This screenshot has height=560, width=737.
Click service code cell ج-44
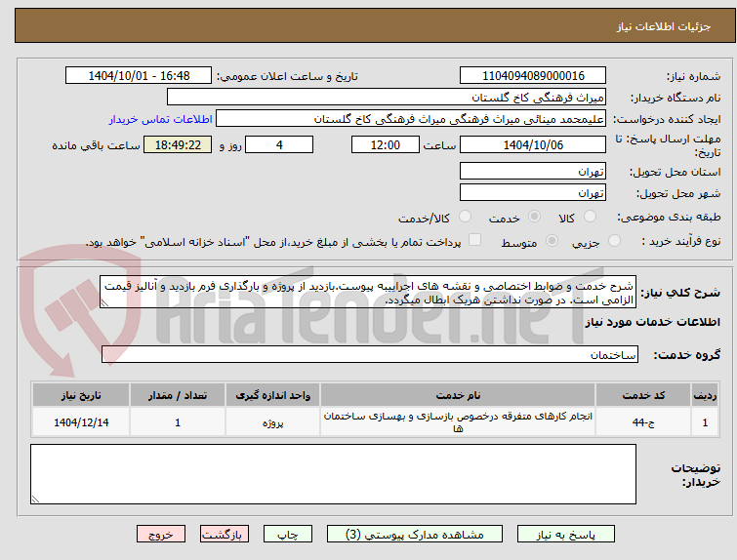click(643, 422)
